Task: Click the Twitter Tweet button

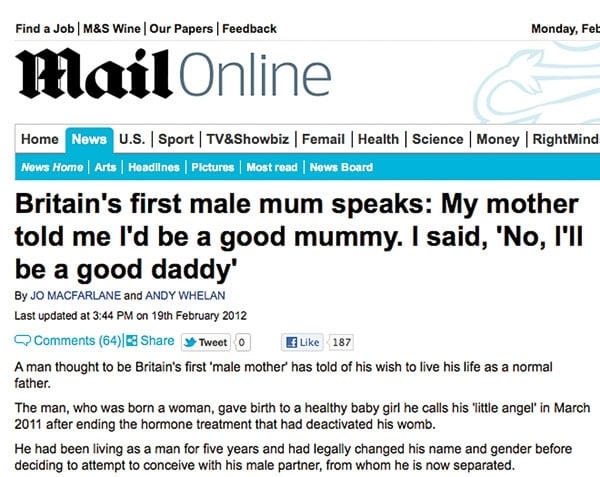Action: coord(206,342)
